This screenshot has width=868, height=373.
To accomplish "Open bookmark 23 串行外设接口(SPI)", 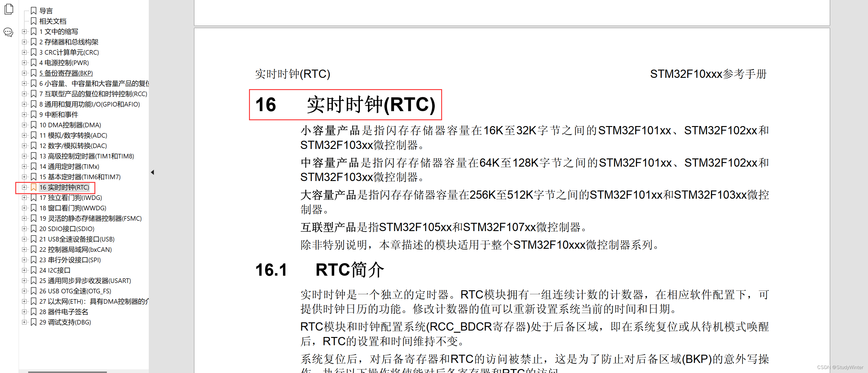I will (x=70, y=260).
